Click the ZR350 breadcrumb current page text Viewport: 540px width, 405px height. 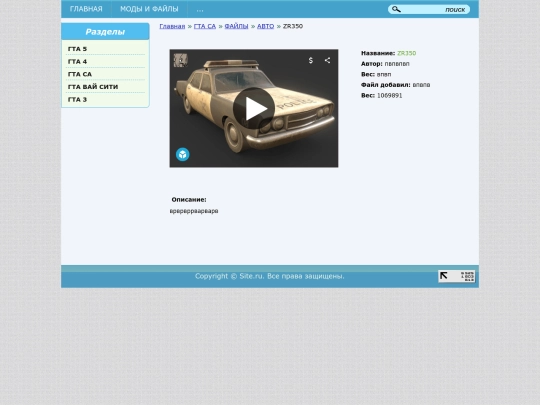coord(293,26)
